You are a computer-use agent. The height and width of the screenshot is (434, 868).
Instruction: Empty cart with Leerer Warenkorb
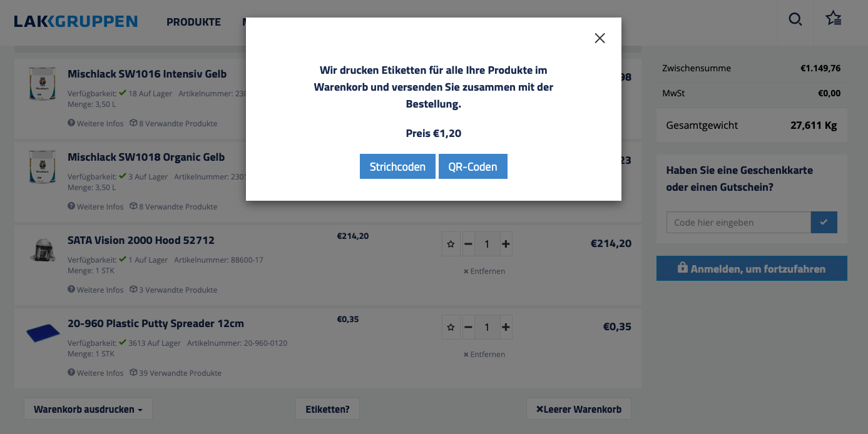point(578,410)
